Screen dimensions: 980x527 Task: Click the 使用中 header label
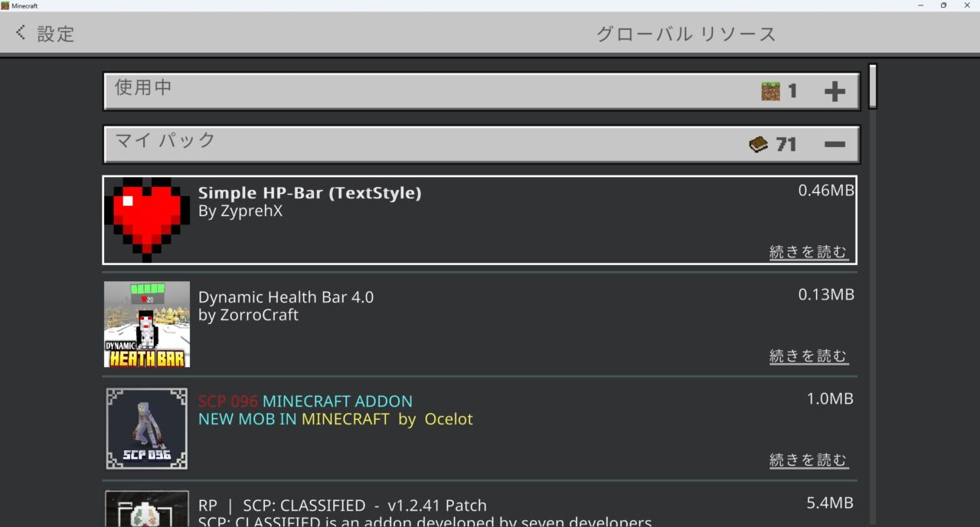point(143,87)
